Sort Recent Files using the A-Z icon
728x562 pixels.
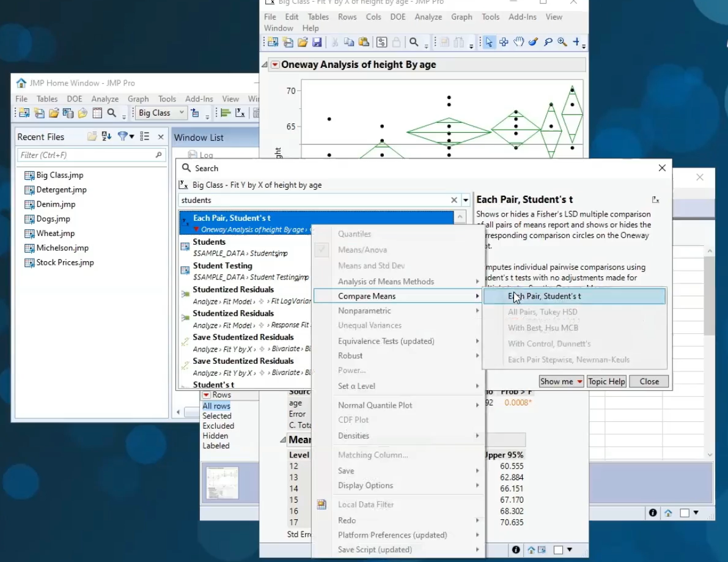click(106, 136)
